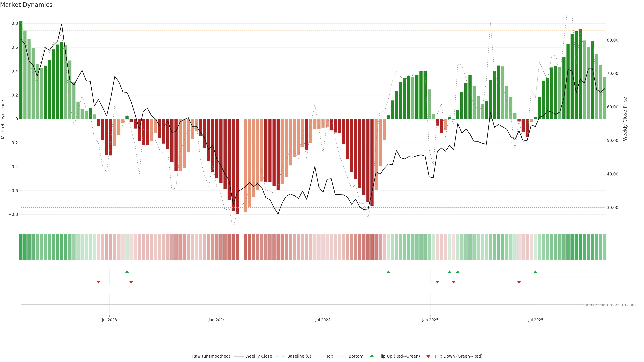Click the Jan 2024 x-axis label
644x362 pixels.
(x=217, y=320)
